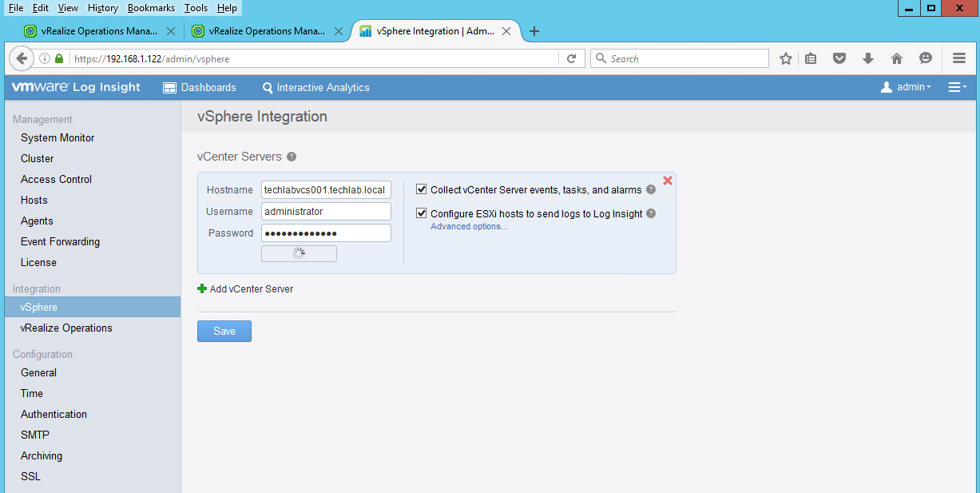Click the test connection button showing spinner
The height and width of the screenshot is (493, 980).
click(x=299, y=253)
